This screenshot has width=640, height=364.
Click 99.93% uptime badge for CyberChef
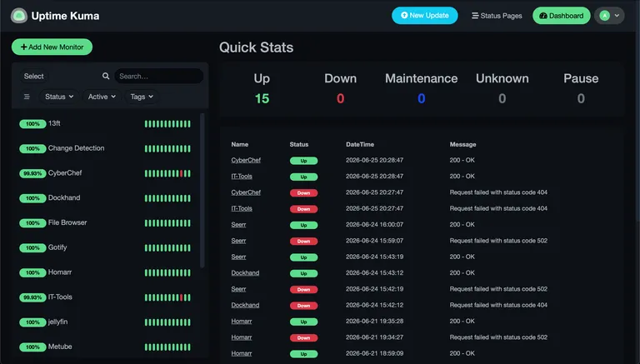(x=32, y=173)
